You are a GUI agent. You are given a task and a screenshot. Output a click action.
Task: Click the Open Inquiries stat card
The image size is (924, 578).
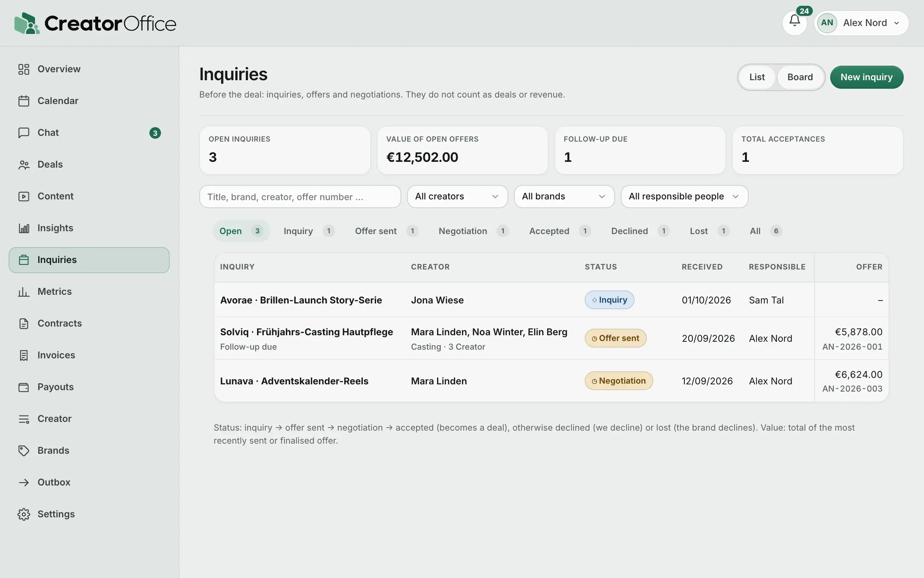click(285, 150)
